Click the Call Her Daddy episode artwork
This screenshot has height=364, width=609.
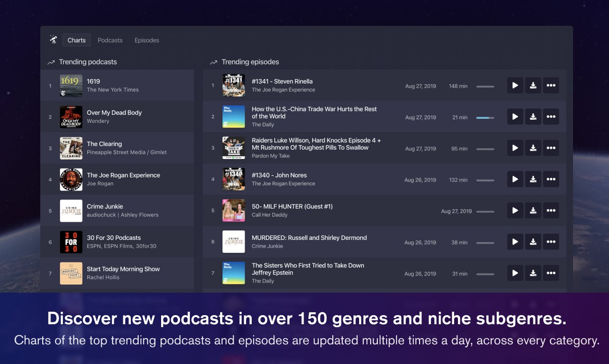[234, 211]
